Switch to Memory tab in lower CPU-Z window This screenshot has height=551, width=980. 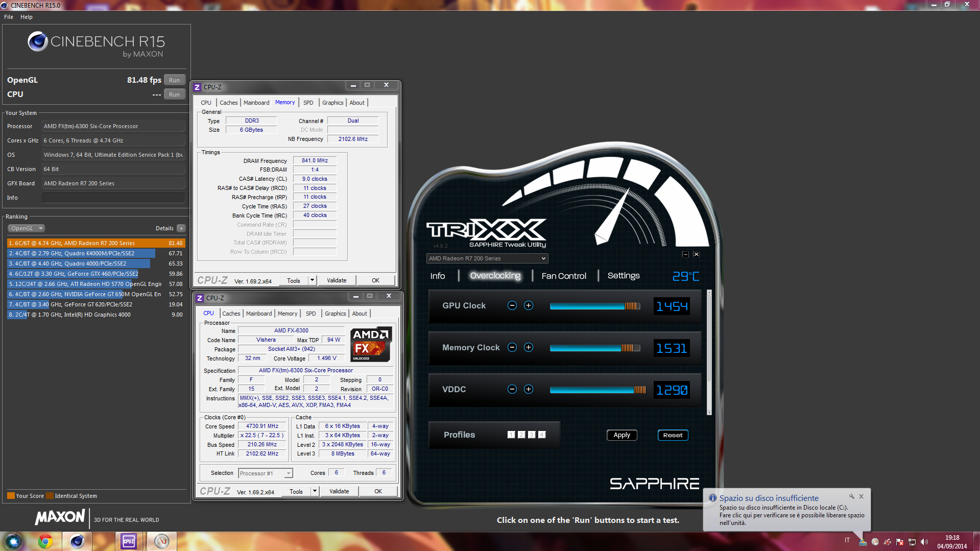click(x=288, y=314)
